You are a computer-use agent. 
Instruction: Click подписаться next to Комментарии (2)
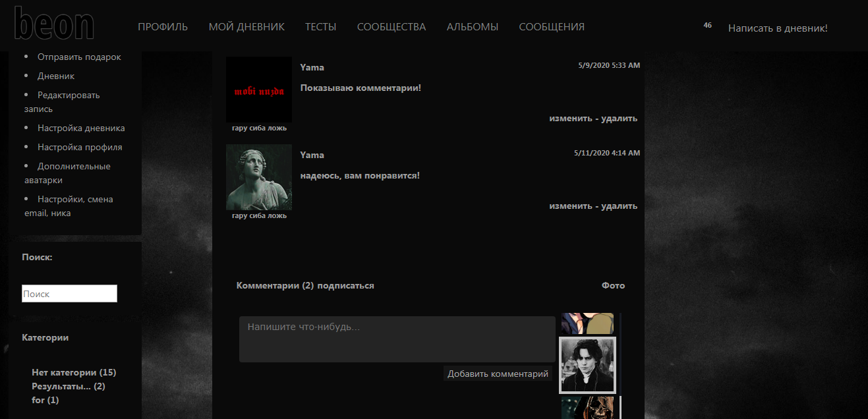[345, 286]
